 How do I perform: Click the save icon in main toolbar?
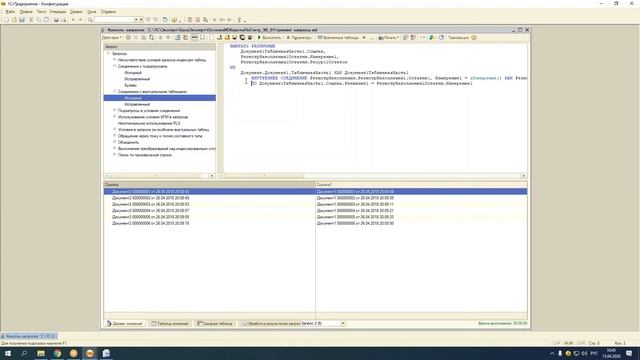pos(22,20)
